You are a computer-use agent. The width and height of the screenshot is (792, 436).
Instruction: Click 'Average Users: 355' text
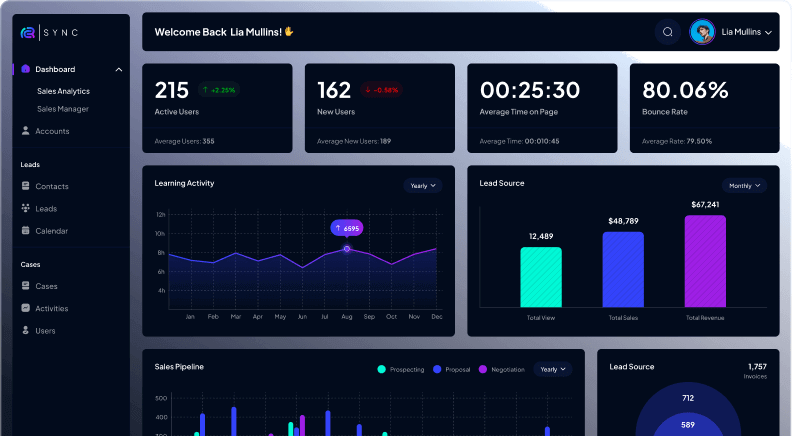click(x=184, y=141)
